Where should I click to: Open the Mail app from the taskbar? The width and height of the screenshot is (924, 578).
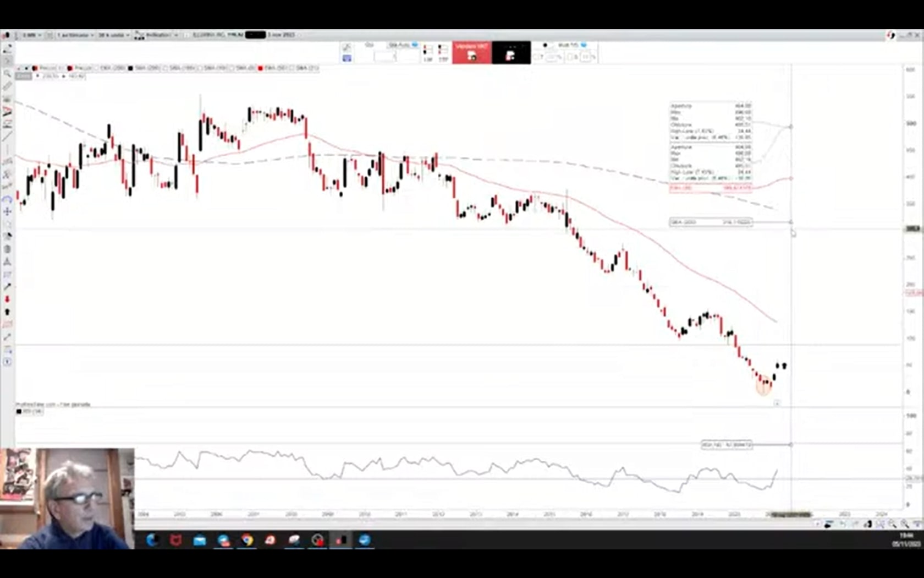pos(199,540)
